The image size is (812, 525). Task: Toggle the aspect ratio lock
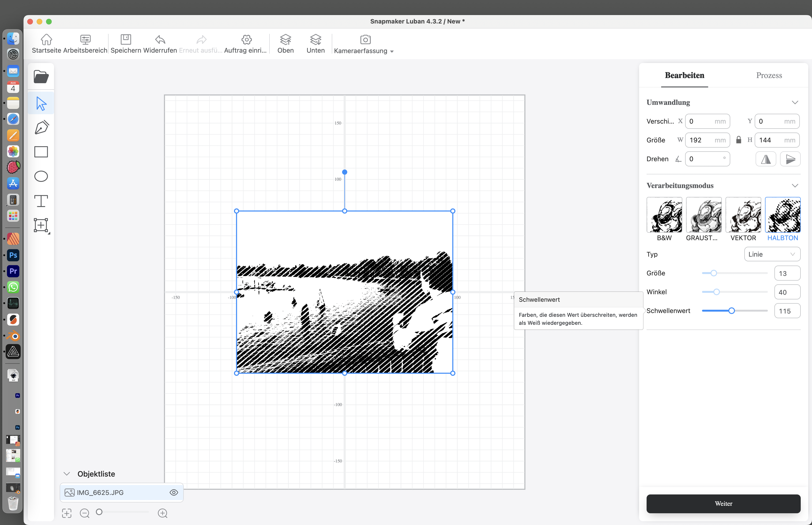738,140
